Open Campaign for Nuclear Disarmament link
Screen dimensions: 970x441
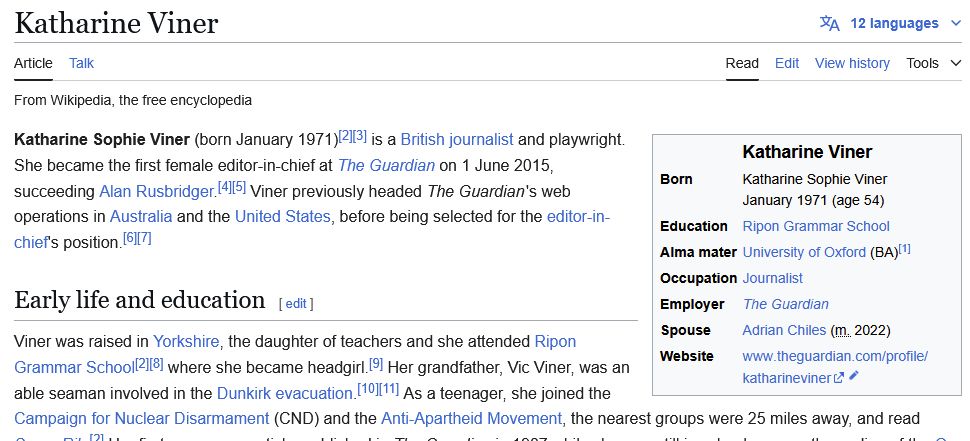point(142,419)
